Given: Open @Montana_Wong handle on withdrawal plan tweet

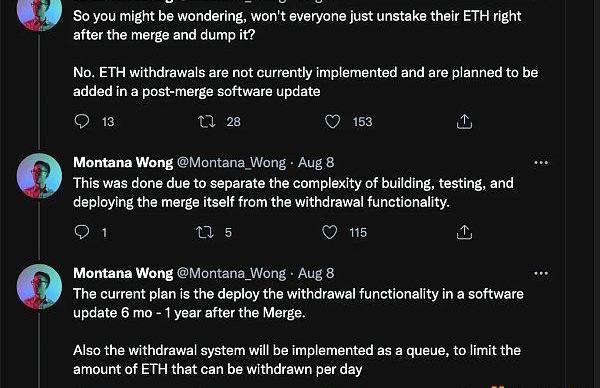Looking at the screenshot, I should point(232,273).
